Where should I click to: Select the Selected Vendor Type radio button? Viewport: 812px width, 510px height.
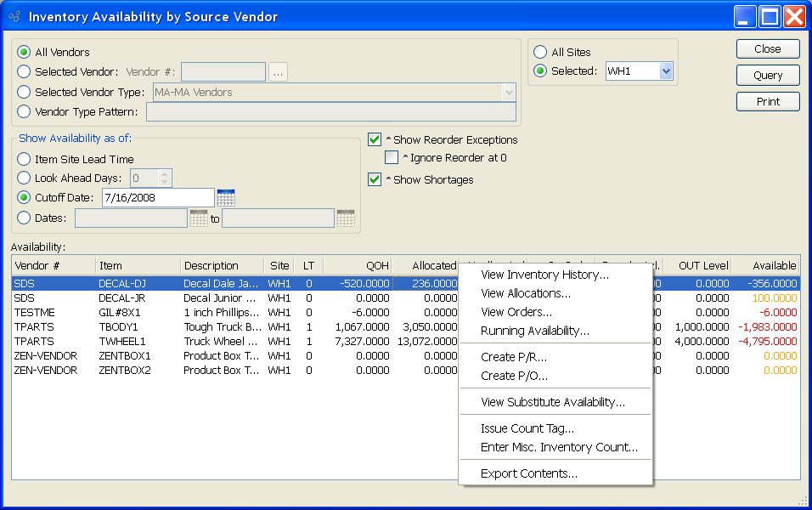coord(25,92)
